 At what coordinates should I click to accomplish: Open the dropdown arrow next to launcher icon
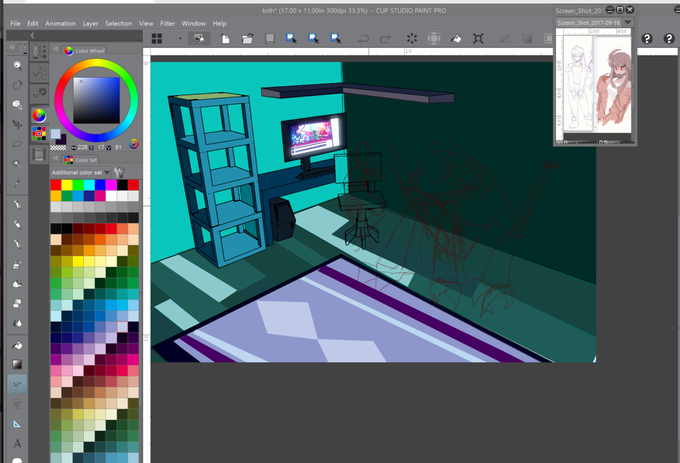pos(180,39)
